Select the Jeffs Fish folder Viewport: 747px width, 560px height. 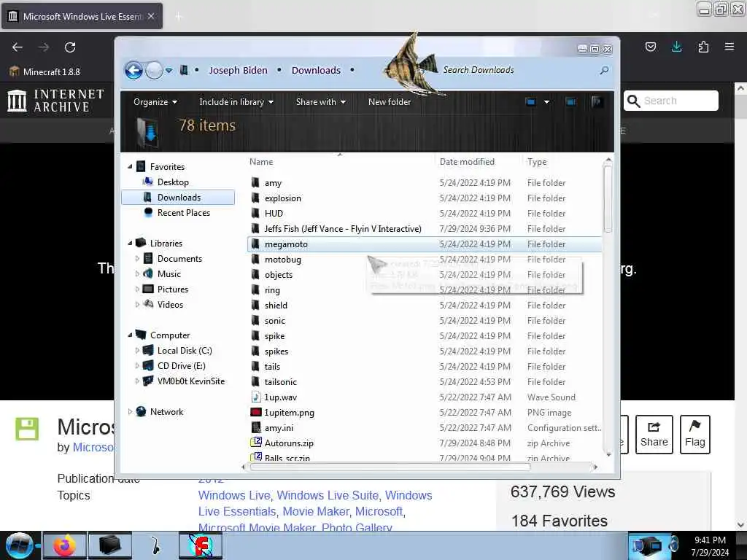click(343, 228)
